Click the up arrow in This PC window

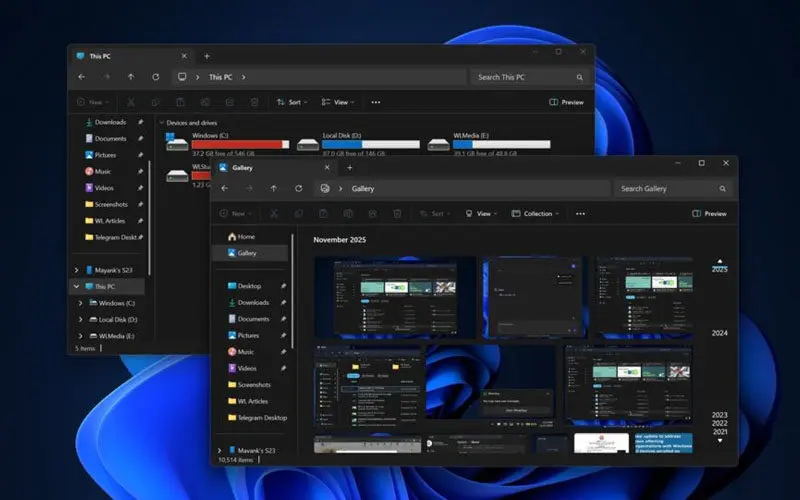point(131,77)
